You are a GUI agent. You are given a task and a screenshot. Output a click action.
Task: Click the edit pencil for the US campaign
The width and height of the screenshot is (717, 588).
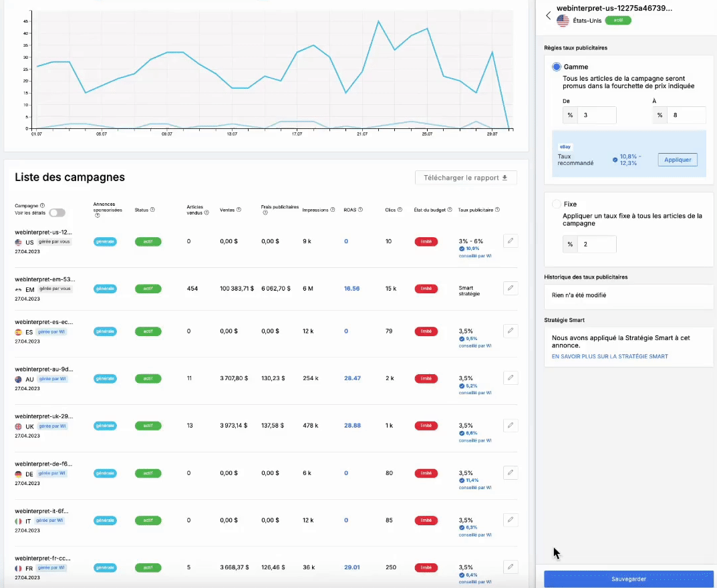[510, 241]
